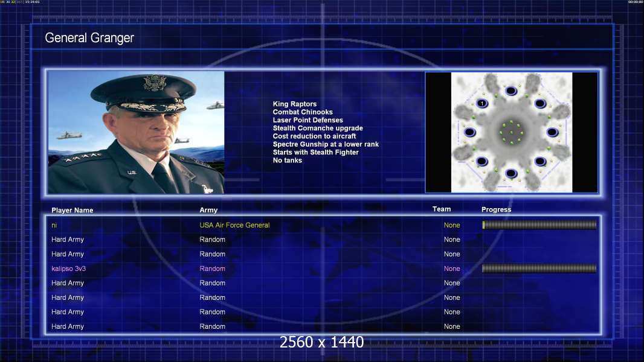Click the "Team" column header

(x=442, y=209)
